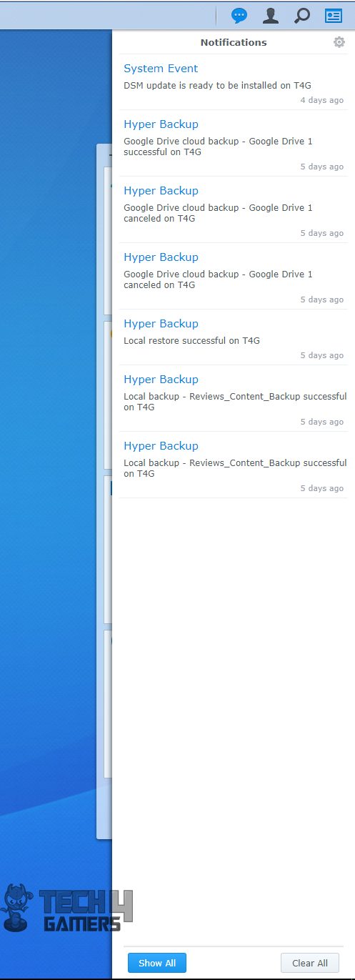
Task: Open the Local restore successful notification
Action: point(234,337)
